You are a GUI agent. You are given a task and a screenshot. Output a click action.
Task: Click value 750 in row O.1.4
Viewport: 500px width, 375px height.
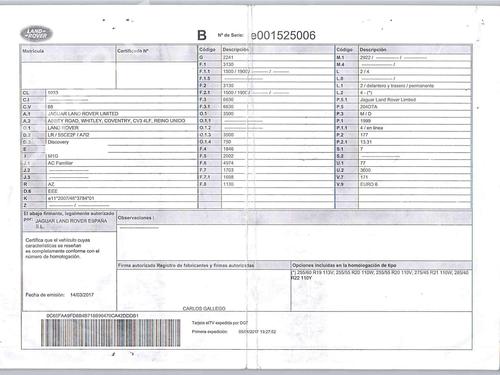pyautogui.click(x=227, y=142)
